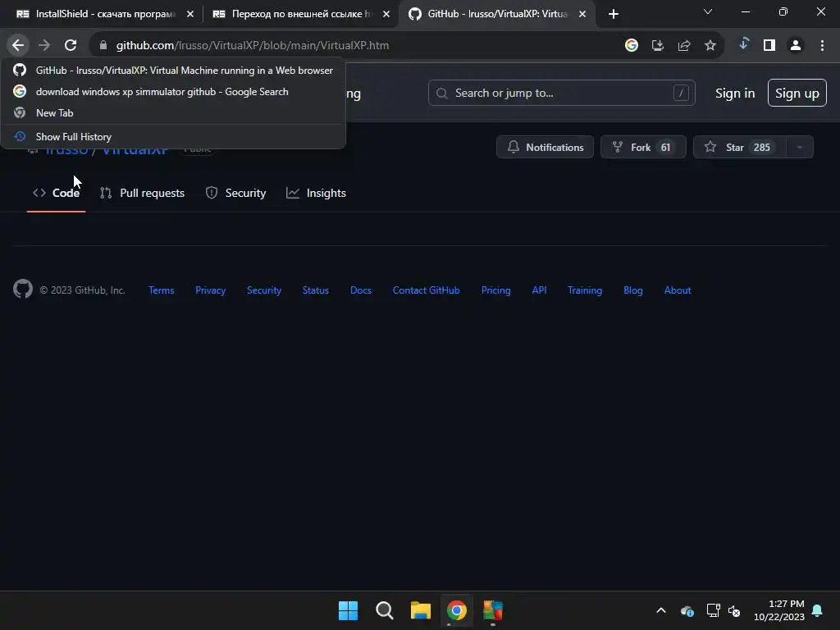
Task: Open the Privacy footer link
Action: click(211, 290)
